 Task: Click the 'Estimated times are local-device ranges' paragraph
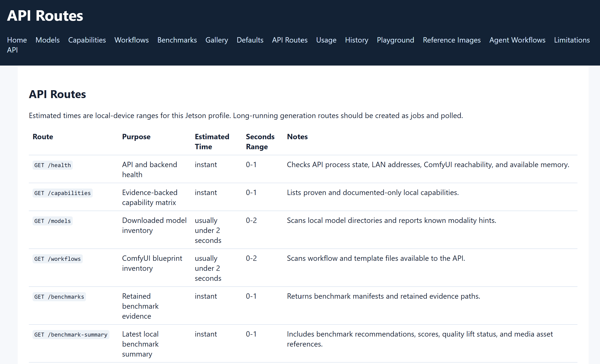(246, 116)
